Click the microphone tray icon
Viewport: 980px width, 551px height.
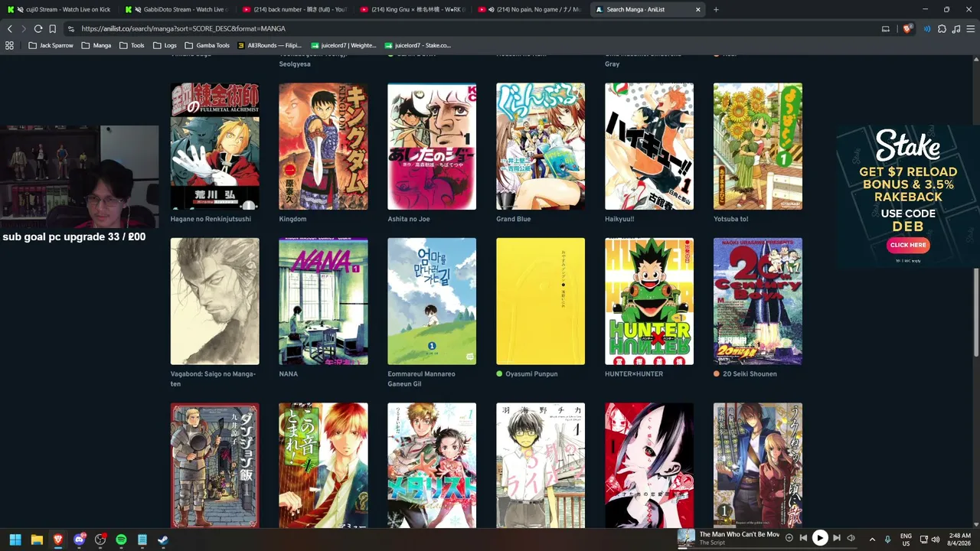tap(888, 540)
